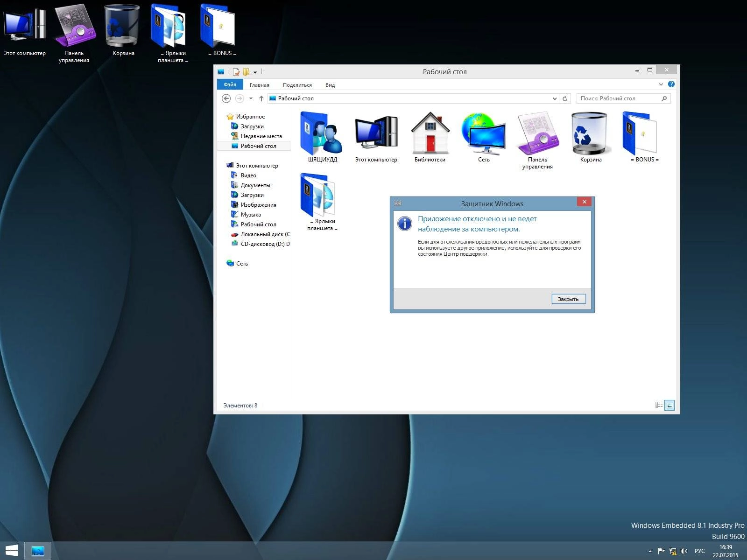The height and width of the screenshot is (560, 747).
Task: Select Видео in navigation pane
Action: pyautogui.click(x=244, y=175)
